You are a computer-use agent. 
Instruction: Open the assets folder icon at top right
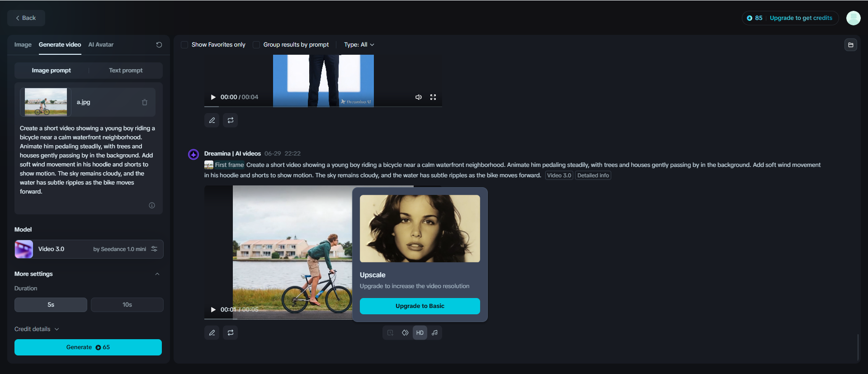(x=851, y=45)
